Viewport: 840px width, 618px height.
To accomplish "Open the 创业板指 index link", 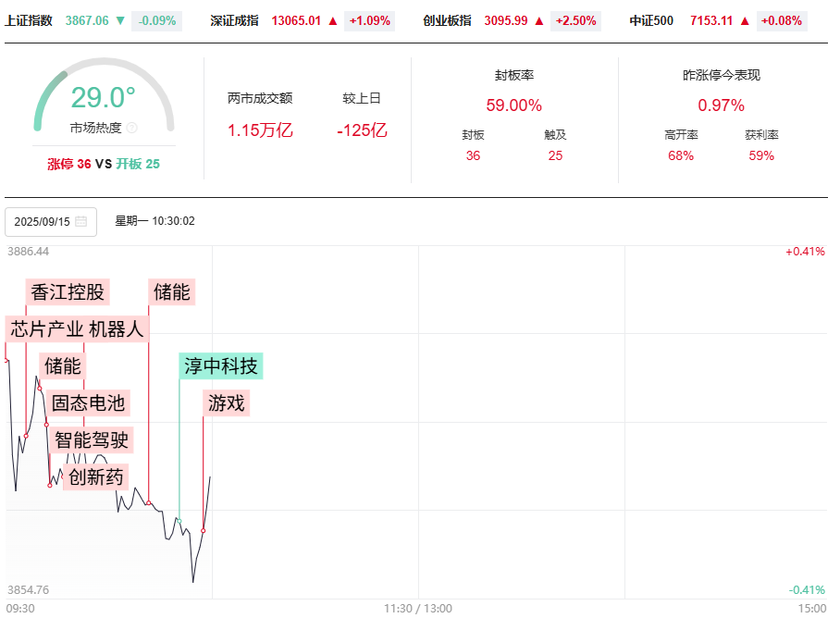I will [447, 20].
